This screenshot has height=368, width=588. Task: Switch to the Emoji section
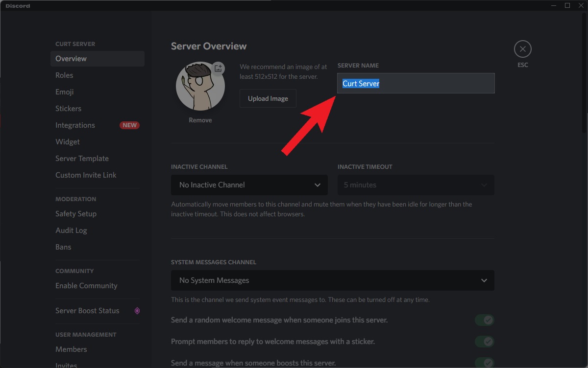(64, 92)
